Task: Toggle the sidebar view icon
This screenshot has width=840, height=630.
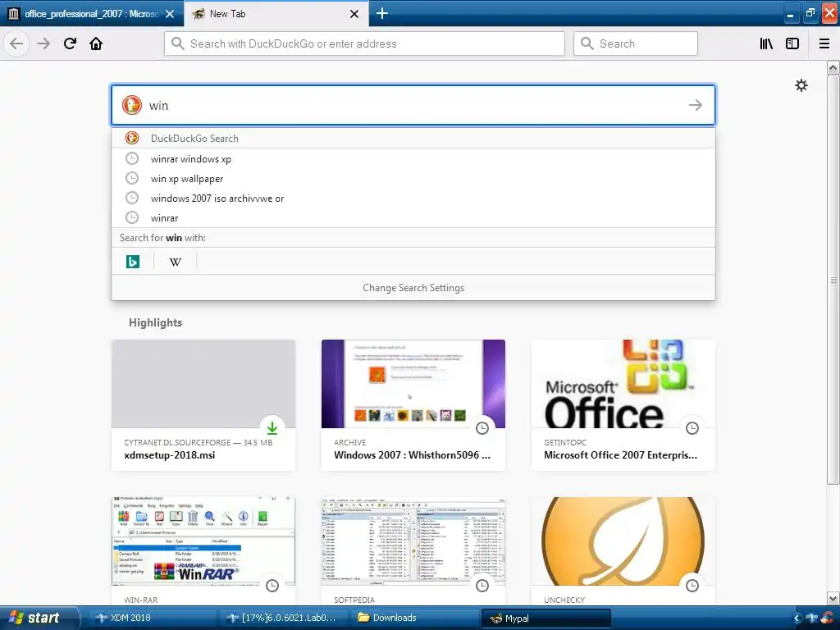Action: 792,43
